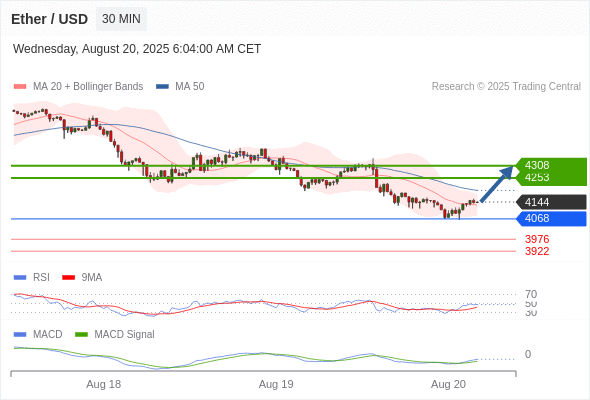Click the Aug 19 date axis label
Viewport: 590px width, 400px height.
click(x=276, y=384)
